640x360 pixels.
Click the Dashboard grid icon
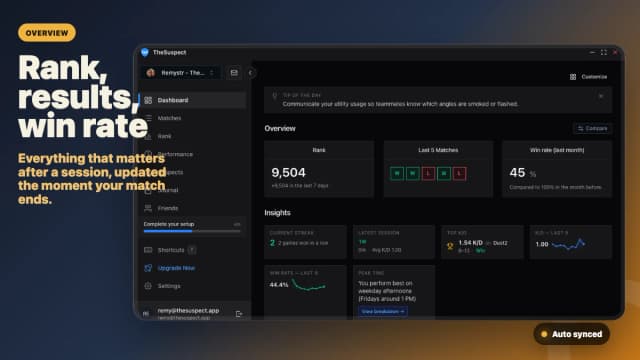(148, 100)
